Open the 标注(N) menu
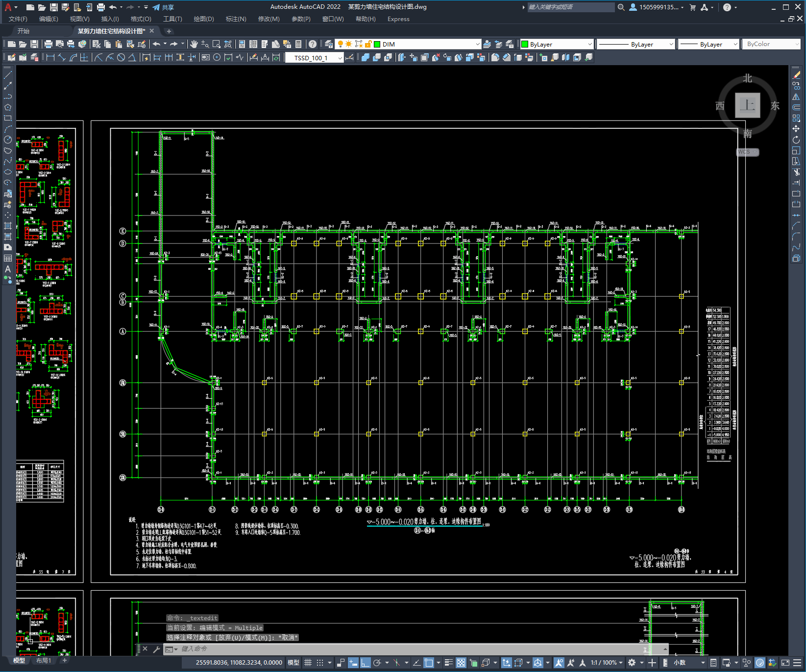Viewport: 806px width, 672px height. 236,19
